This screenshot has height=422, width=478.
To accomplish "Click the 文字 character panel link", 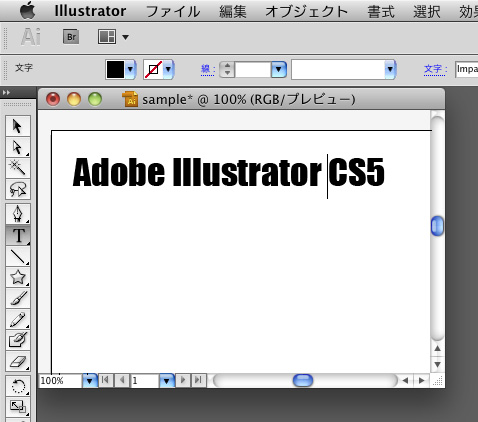I will [x=435, y=69].
